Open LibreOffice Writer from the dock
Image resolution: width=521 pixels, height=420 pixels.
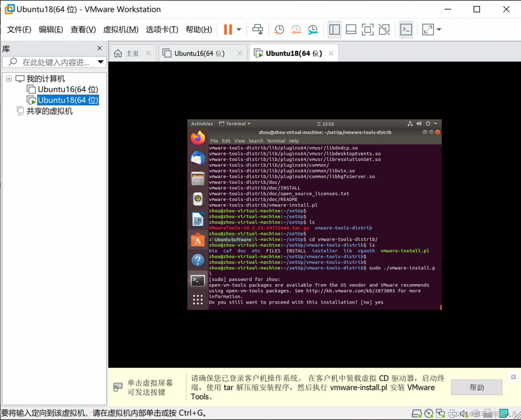click(198, 220)
